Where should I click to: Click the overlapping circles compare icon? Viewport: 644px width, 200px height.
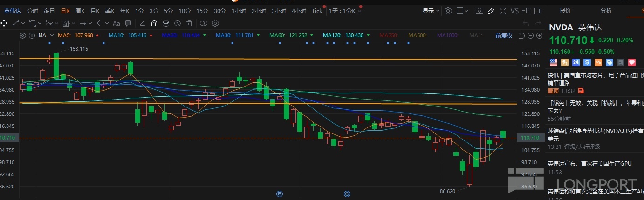click(204, 23)
